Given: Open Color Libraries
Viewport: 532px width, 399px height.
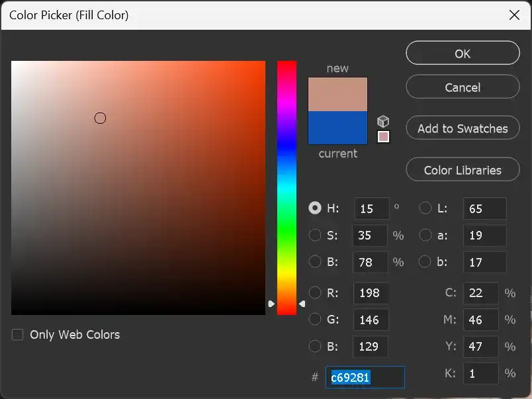Looking at the screenshot, I should [463, 169].
